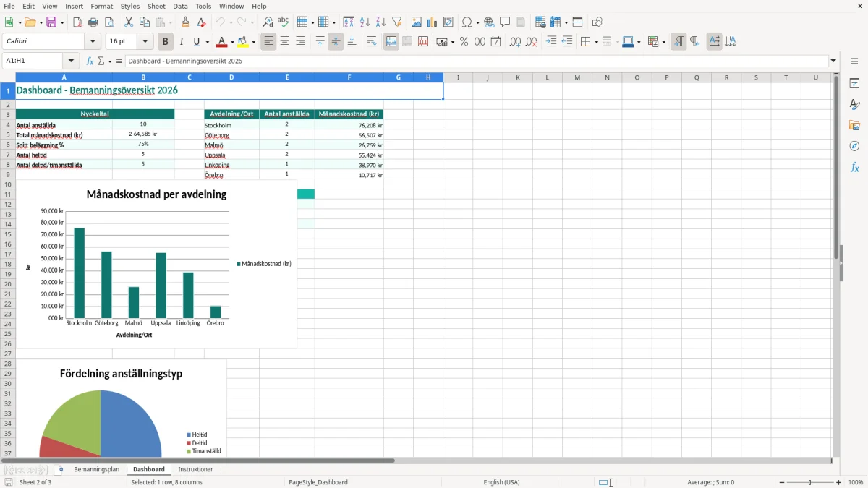The image size is (868, 488).
Task: Click Format as Percent icon
Action: (x=464, y=42)
